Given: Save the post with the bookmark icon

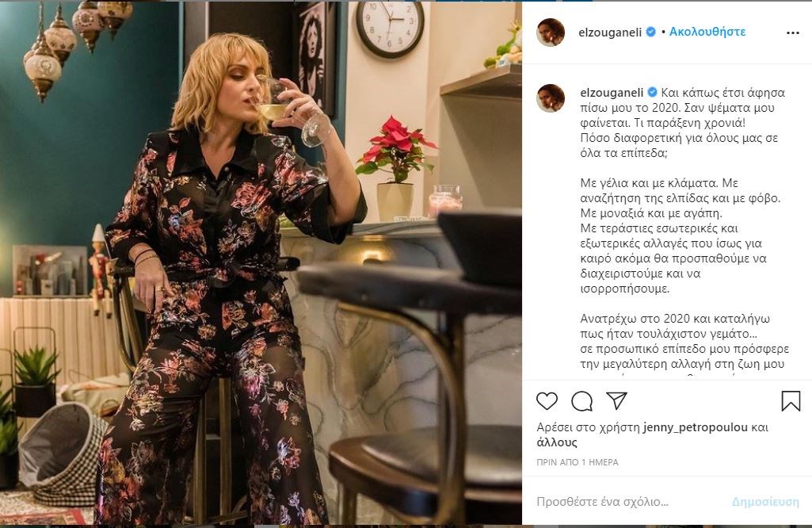Looking at the screenshot, I should 791,401.
